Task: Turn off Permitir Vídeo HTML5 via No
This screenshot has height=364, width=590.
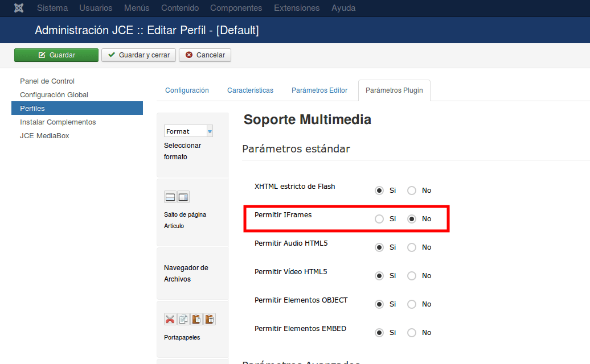Action: (412, 276)
